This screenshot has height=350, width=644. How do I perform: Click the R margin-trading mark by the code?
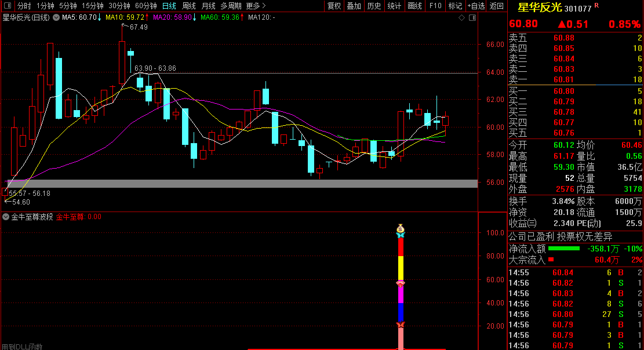[x=596, y=5]
